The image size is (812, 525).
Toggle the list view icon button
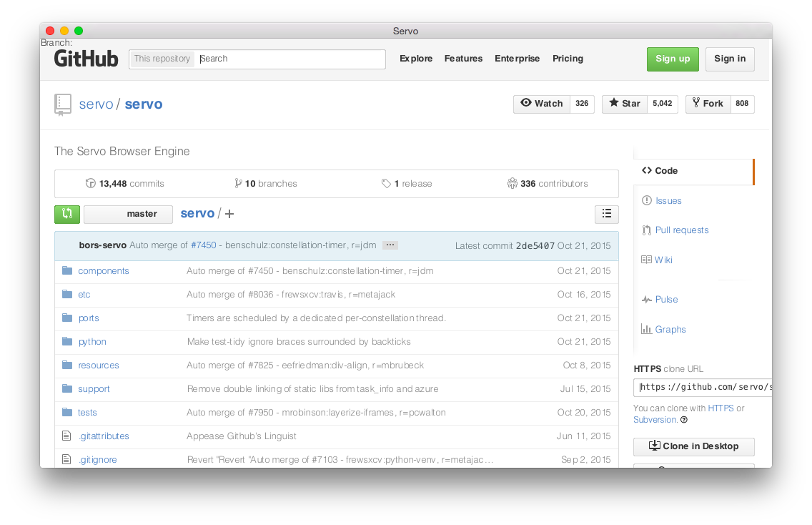(x=606, y=214)
